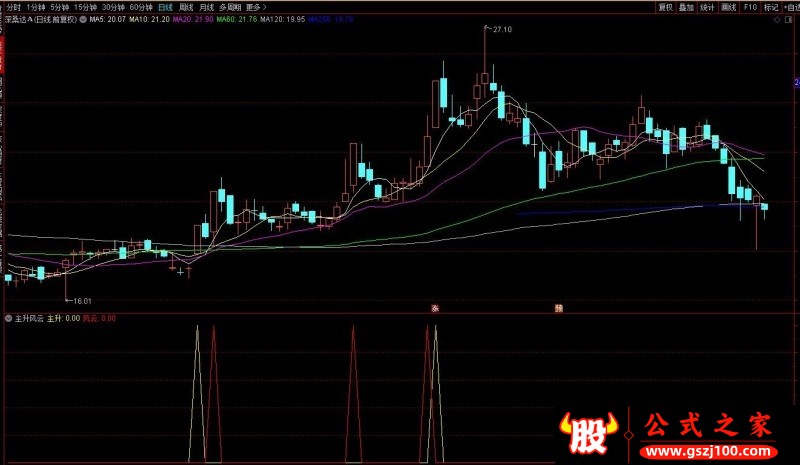The height and width of the screenshot is (465, 800).
Task: Click the 涨 marker below the chart
Action: [x=435, y=308]
